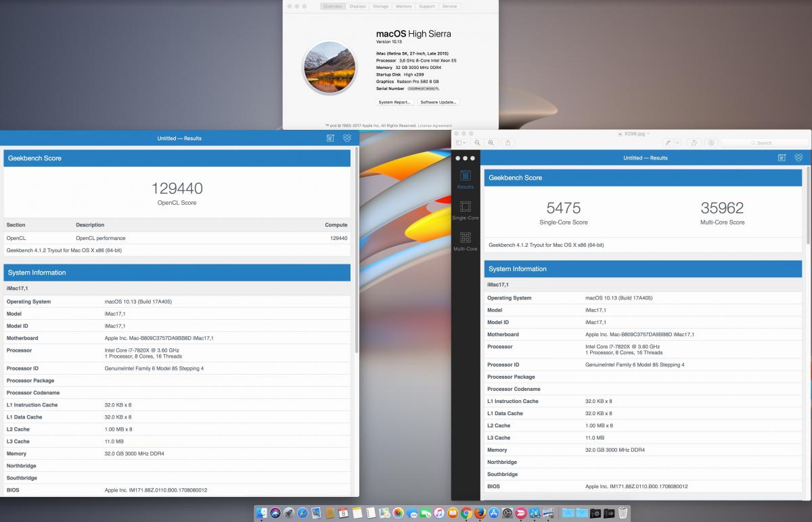Open Preview sidebar view dropdown

tap(461, 143)
